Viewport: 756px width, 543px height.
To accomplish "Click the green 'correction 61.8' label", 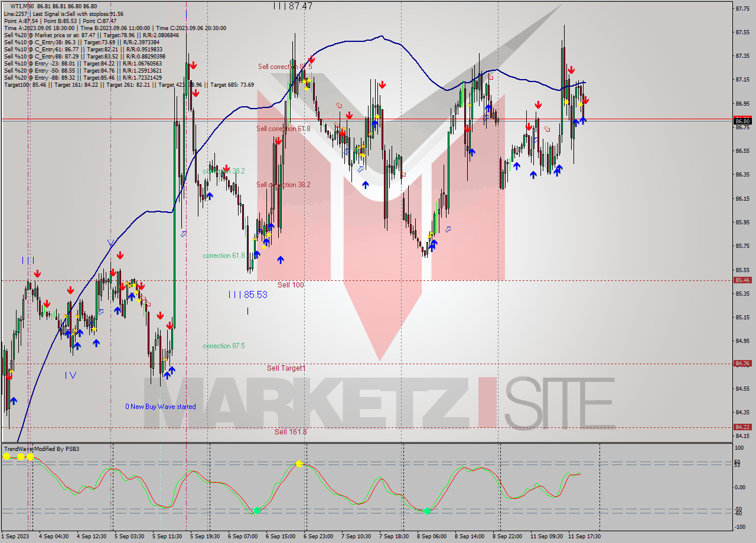I will (224, 256).
